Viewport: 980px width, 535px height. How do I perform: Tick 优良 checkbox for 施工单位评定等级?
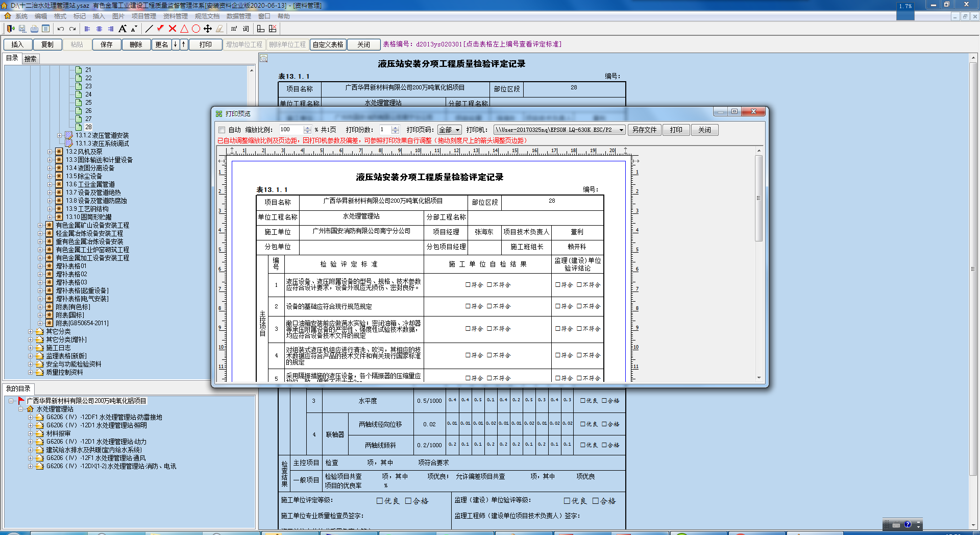tap(380, 501)
